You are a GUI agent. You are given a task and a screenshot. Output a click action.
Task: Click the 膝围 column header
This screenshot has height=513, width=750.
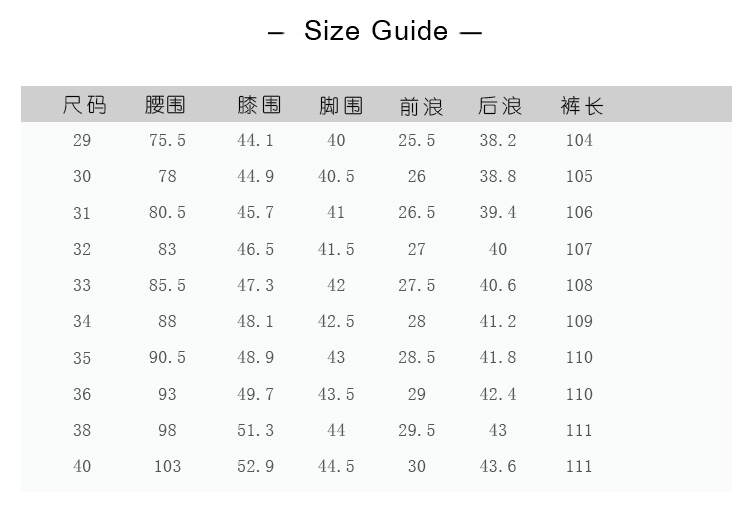(x=258, y=105)
